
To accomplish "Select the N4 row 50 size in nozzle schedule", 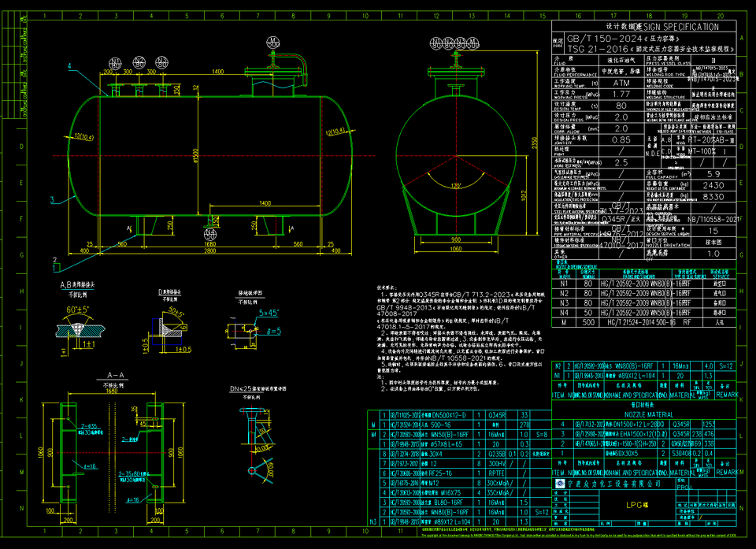I will pos(588,313).
